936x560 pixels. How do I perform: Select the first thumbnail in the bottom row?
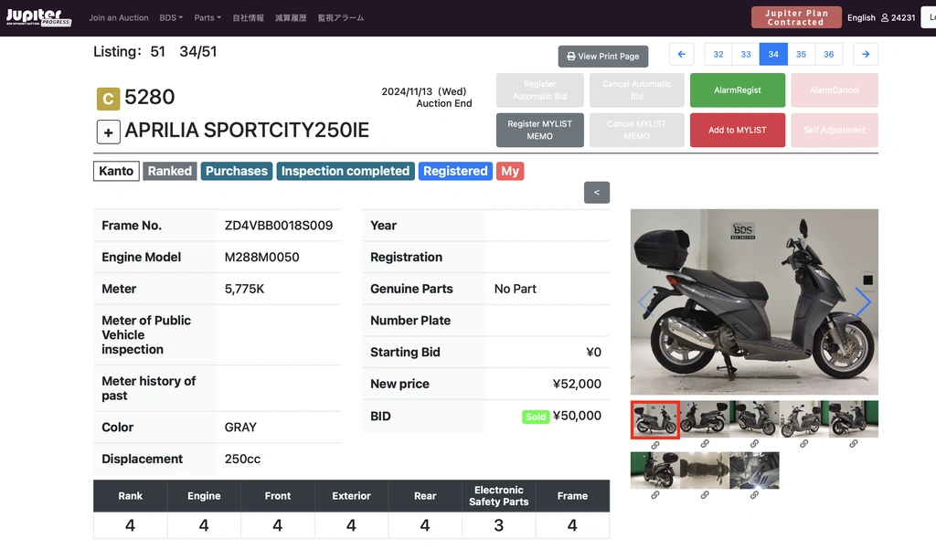click(654, 470)
